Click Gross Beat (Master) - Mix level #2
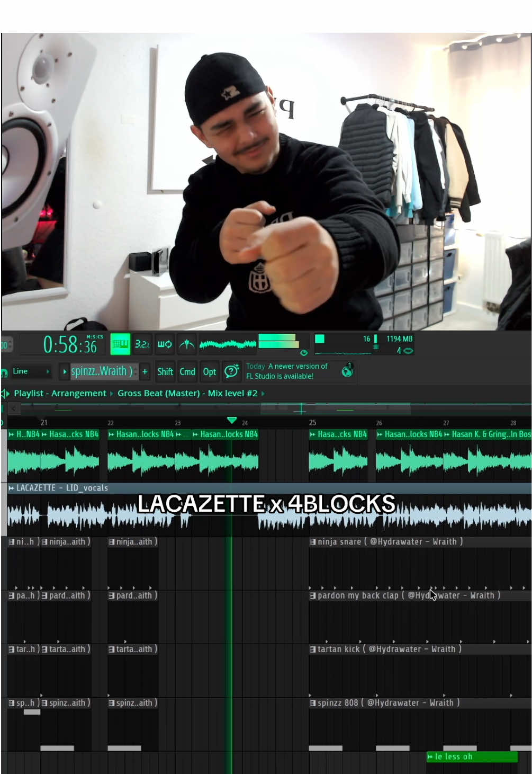532x774 pixels. pos(187,393)
